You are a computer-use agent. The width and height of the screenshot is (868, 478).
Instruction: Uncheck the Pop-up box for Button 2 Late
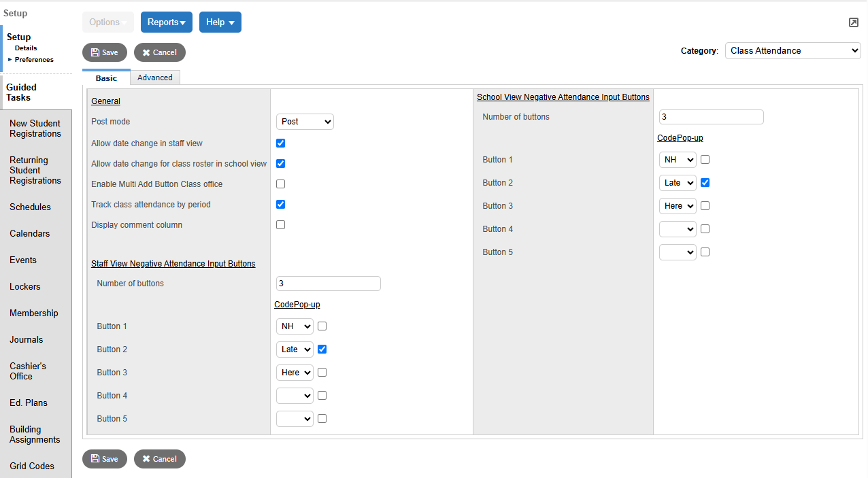(322, 349)
